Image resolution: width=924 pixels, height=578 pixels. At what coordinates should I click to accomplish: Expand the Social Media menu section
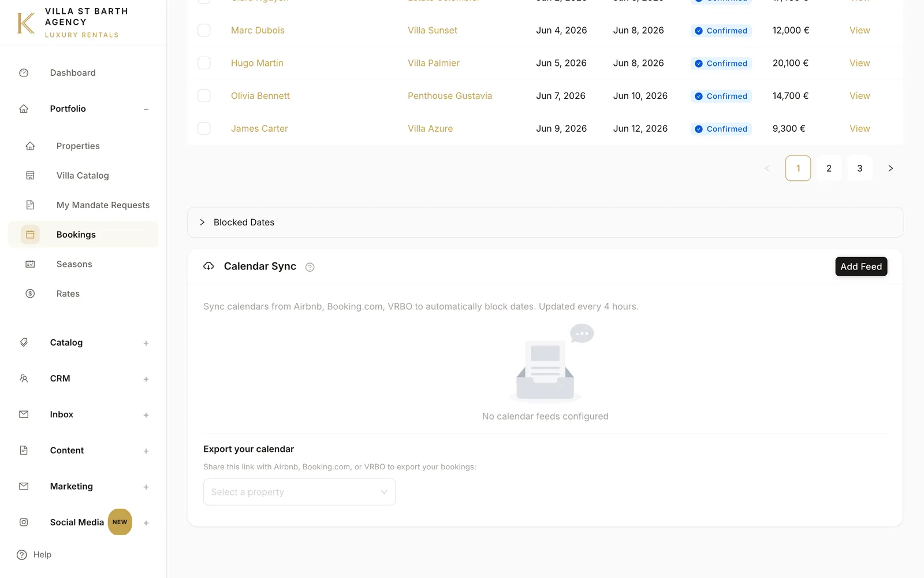tap(146, 523)
